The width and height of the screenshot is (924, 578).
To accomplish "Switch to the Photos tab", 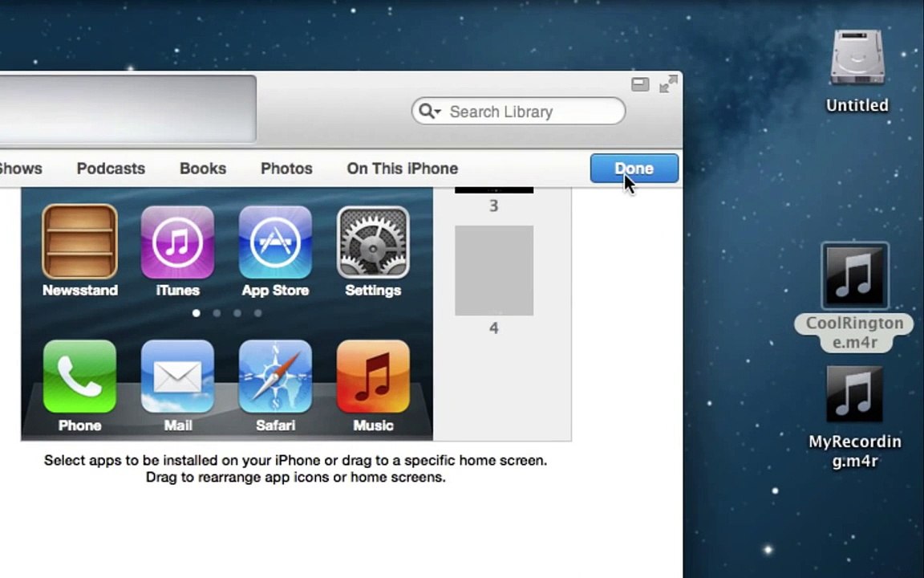I will pos(286,168).
